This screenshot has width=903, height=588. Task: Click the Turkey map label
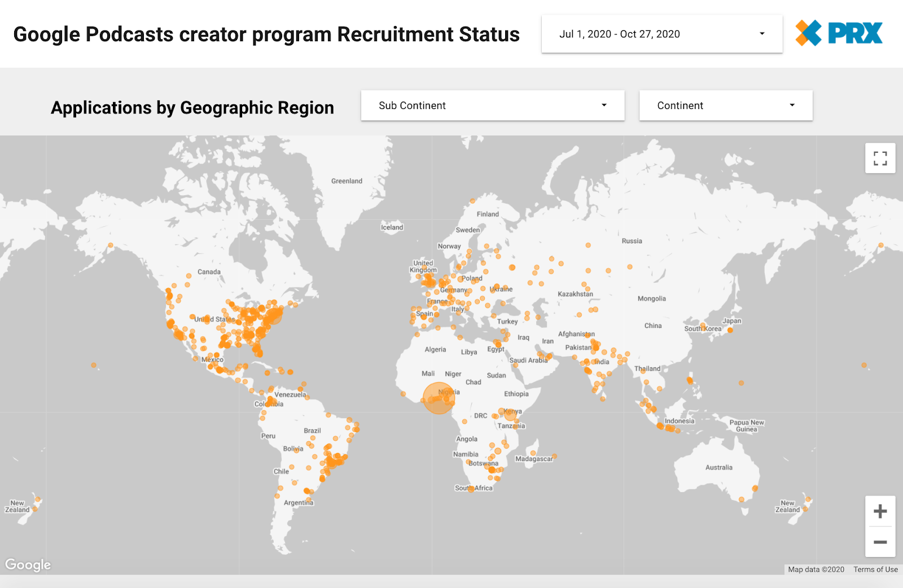(507, 322)
